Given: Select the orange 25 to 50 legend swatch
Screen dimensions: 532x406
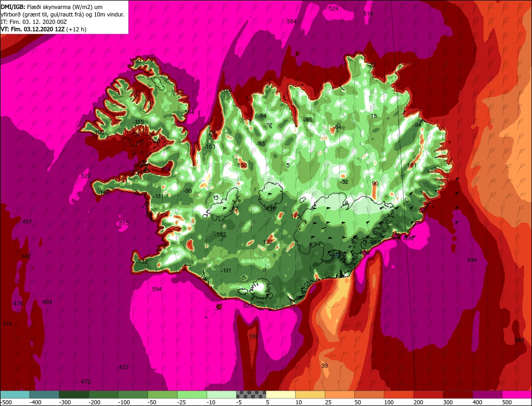Looking at the screenshot, I should (x=339, y=394).
